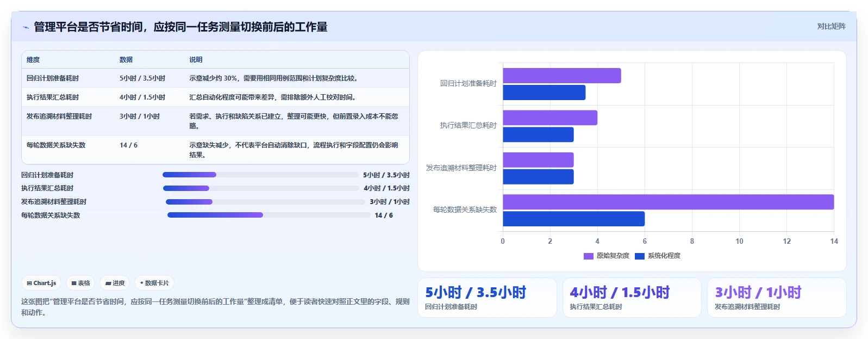Screen dimensions: 868x339
Task: Select the 进度 tag chip
Action: (x=115, y=283)
